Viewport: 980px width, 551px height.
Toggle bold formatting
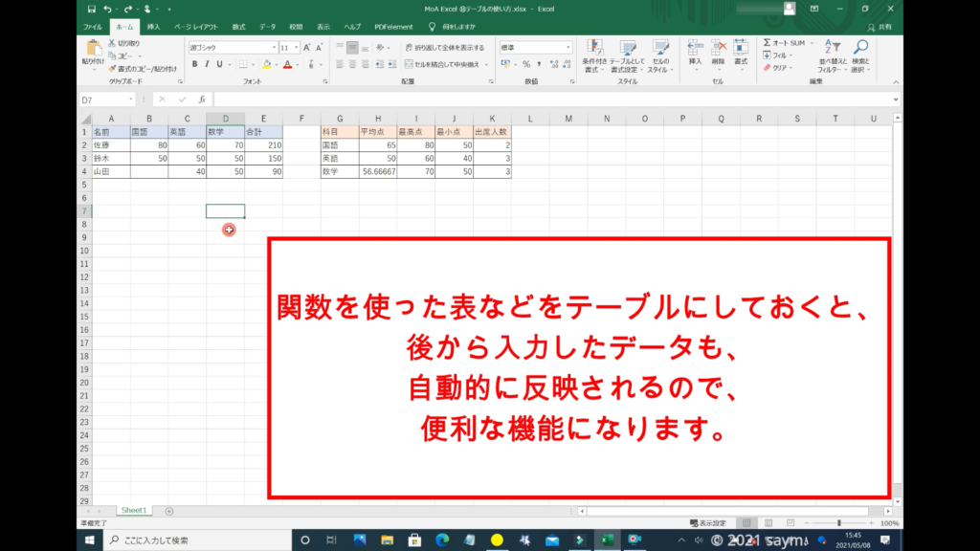click(194, 64)
